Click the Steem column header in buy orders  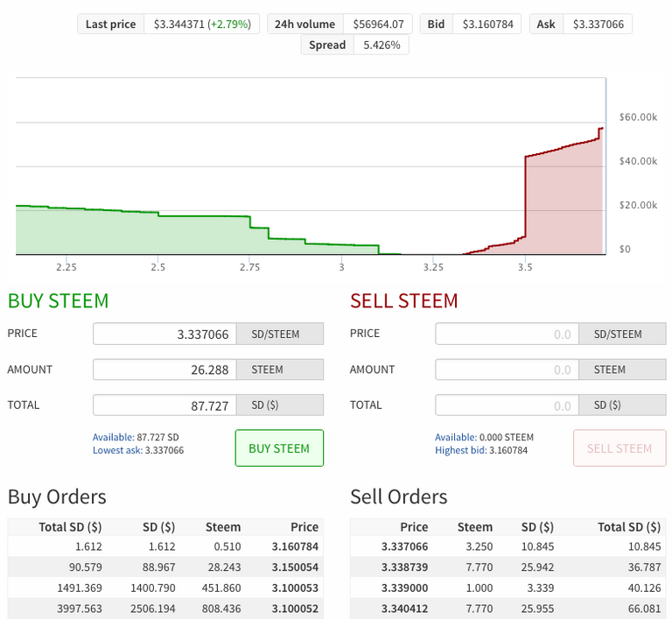point(223,527)
